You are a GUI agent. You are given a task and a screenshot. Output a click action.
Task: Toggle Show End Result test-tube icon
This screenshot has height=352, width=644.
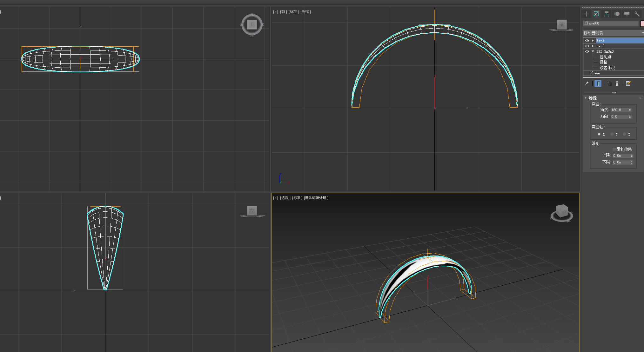coord(598,83)
